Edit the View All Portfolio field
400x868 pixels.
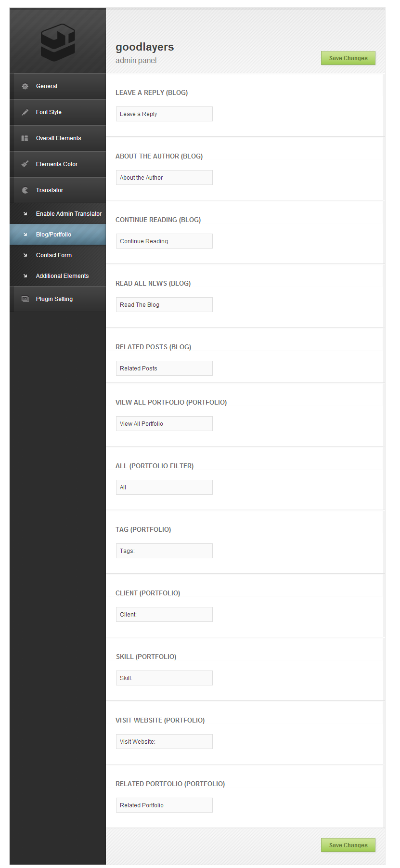164,424
